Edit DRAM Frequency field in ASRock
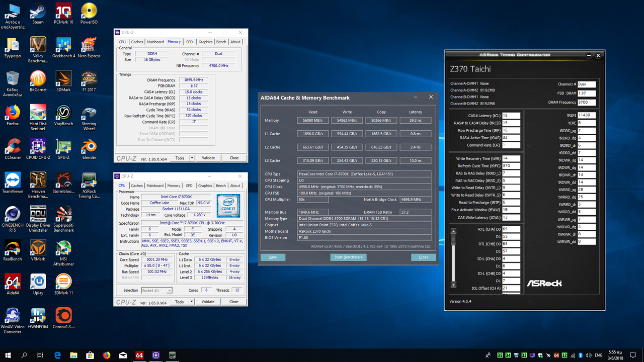The width and height of the screenshot is (644, 362). [587, 103]
